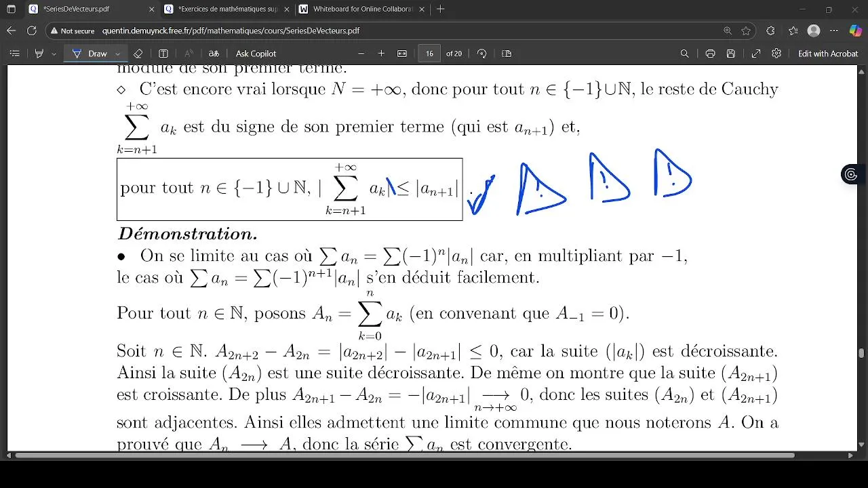Click the Enter full screen icon
This screenshot has height=488, width=868.
(756, 54)
